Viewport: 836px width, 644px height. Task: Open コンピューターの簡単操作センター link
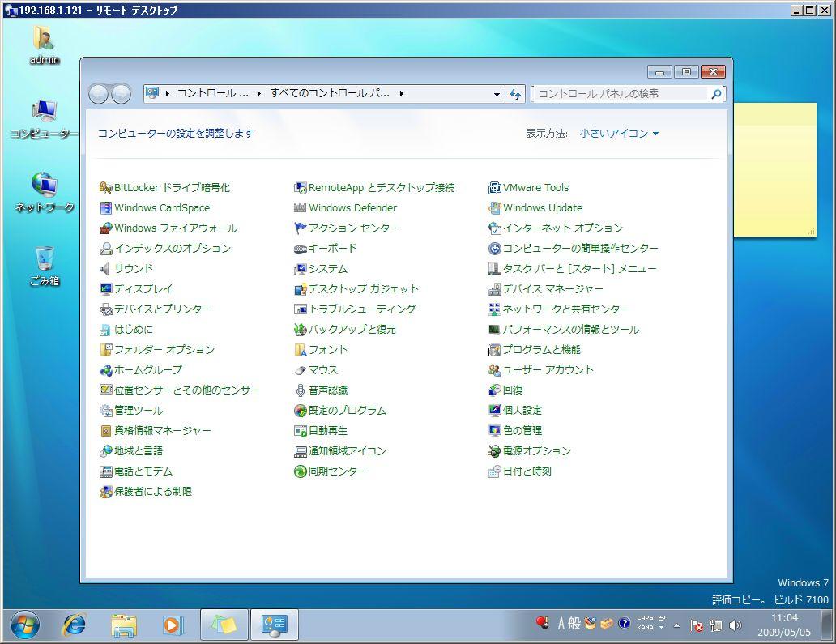581,249
